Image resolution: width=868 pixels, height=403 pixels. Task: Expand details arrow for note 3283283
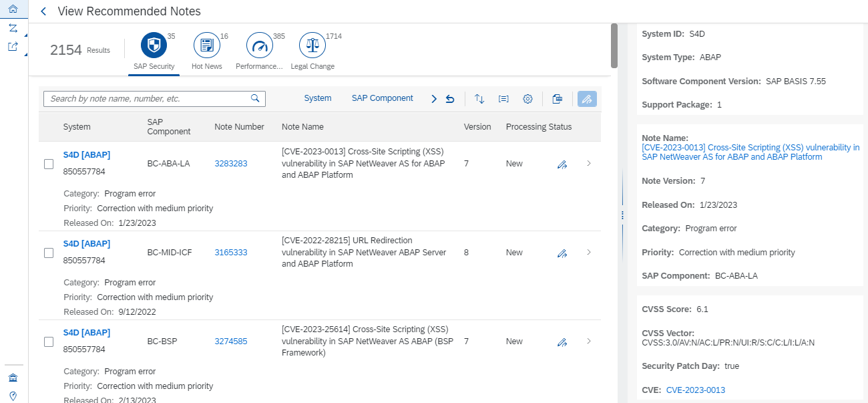click(588, 164)
